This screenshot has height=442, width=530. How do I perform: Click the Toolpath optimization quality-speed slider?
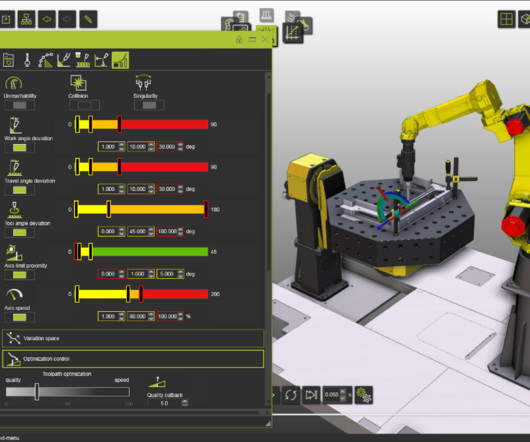coord(68,392)
